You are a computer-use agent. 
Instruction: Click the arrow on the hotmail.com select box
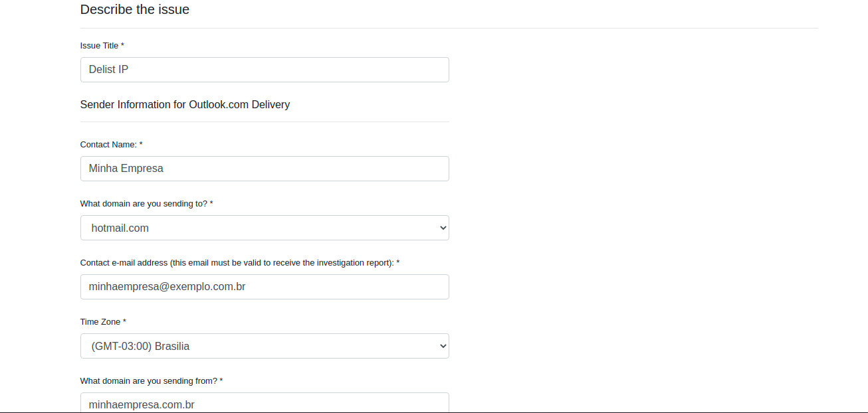[x=443, y=228]
